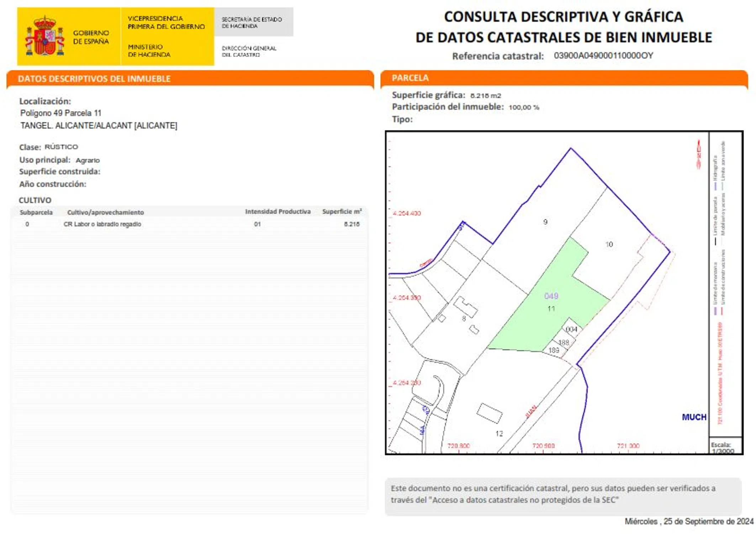Click the north arrow on the map
The height and width of the screenshot is (534, 756).
tap(698, 154)
